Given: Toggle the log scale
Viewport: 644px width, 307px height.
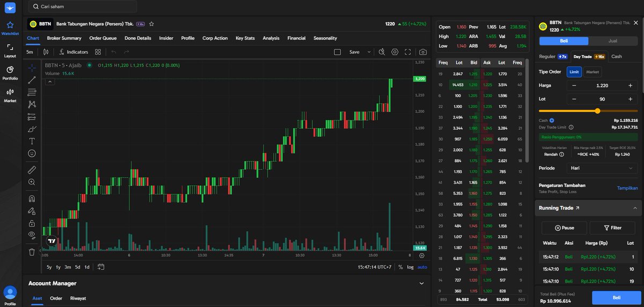Looking at the screenshot, I should (x=411, y=267).
